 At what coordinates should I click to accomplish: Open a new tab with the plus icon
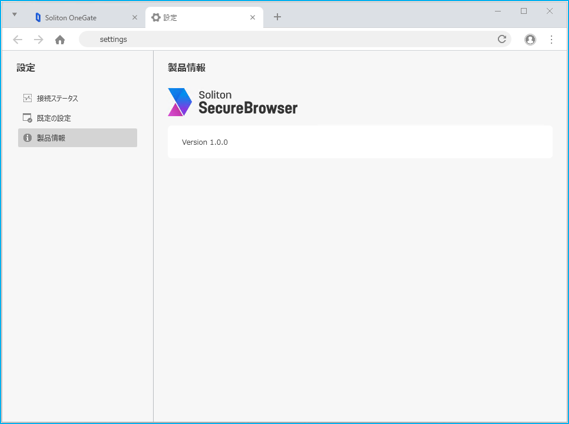[277, 17]
